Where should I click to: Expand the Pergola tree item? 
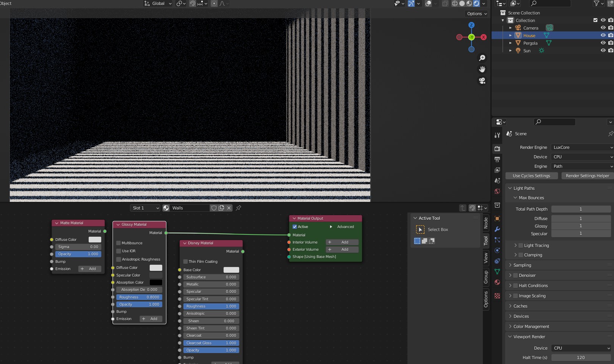(511, 43)
